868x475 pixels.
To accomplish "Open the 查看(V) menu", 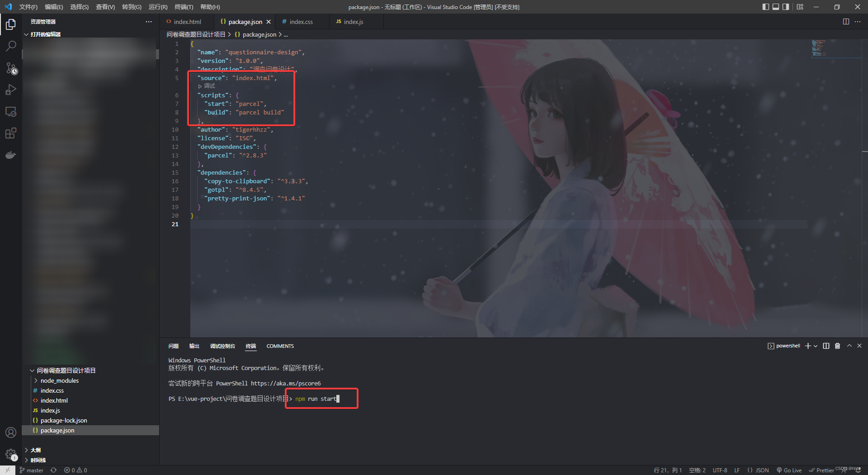I will coord(105,7).
